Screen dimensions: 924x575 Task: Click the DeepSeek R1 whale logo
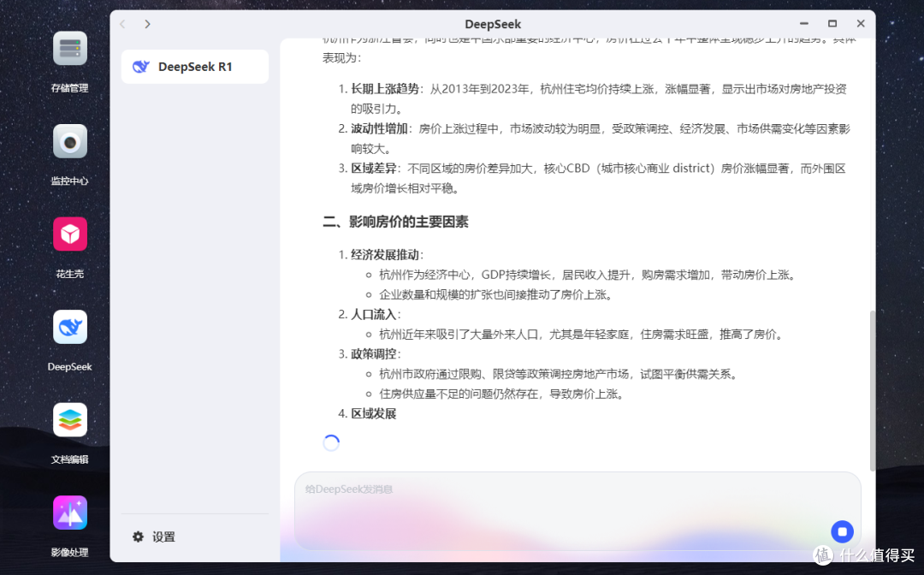click(141, 67)
